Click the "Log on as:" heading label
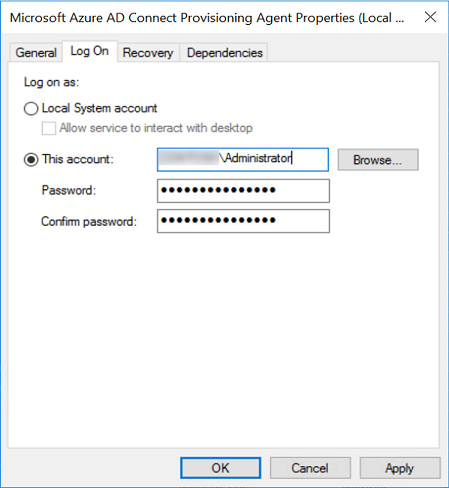 point(52,82)
